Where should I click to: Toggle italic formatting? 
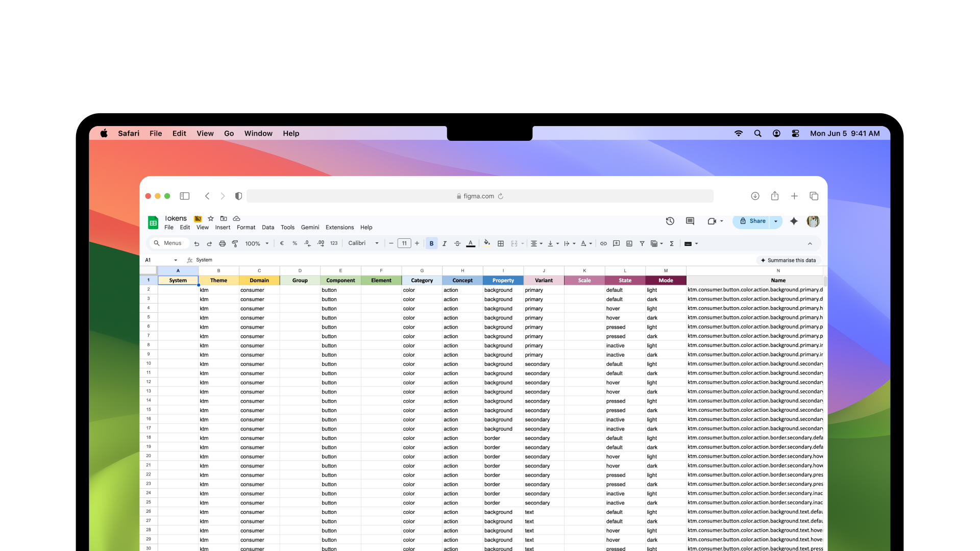coord(445,244)
